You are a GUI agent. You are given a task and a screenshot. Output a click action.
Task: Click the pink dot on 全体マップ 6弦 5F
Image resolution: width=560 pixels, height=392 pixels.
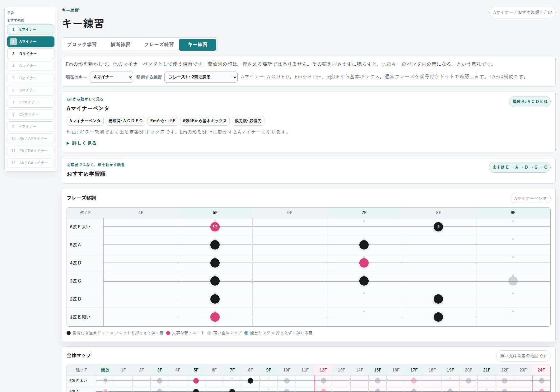[x=196, y=381]
